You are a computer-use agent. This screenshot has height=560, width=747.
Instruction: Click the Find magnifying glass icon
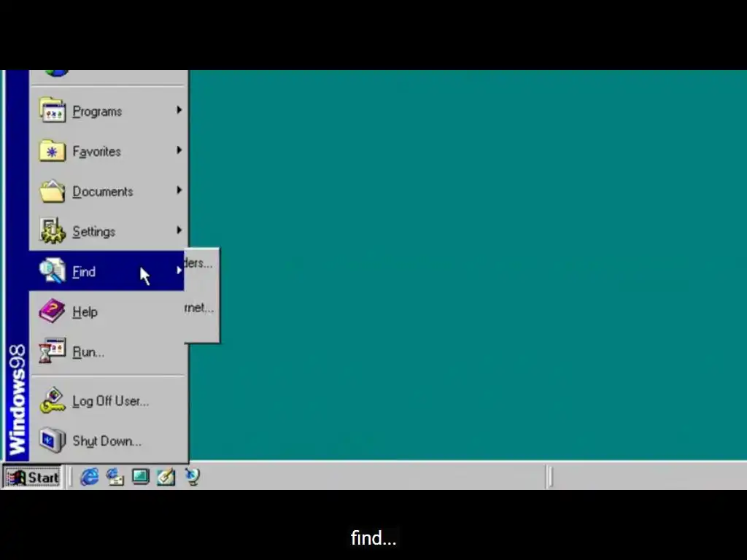point(53,271)
